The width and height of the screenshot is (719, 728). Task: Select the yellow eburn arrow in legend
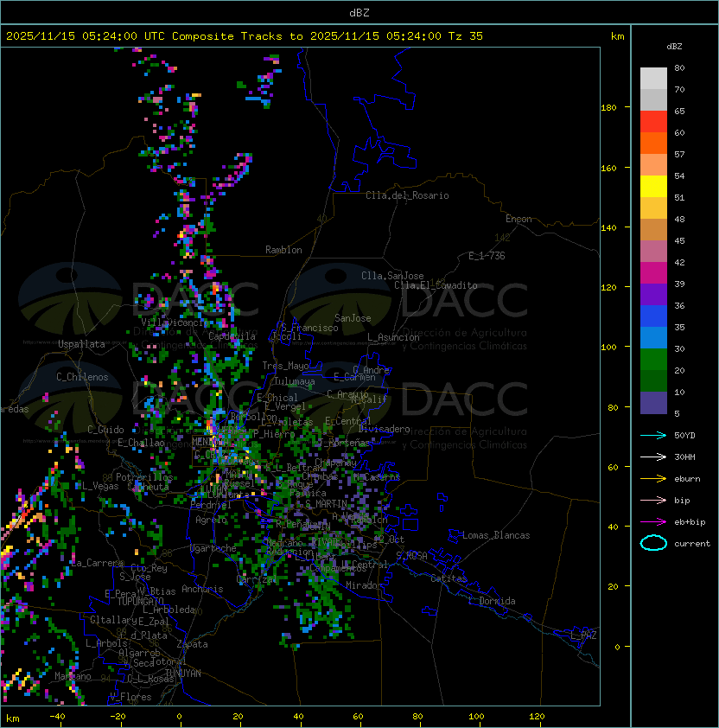tap(653, 479)
